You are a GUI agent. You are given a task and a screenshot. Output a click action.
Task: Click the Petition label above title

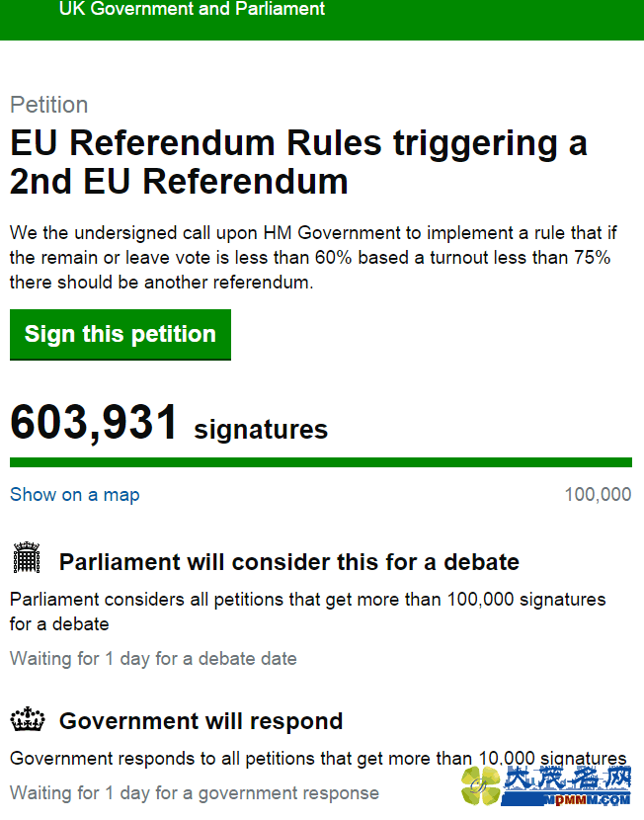[x=49, y=105]
